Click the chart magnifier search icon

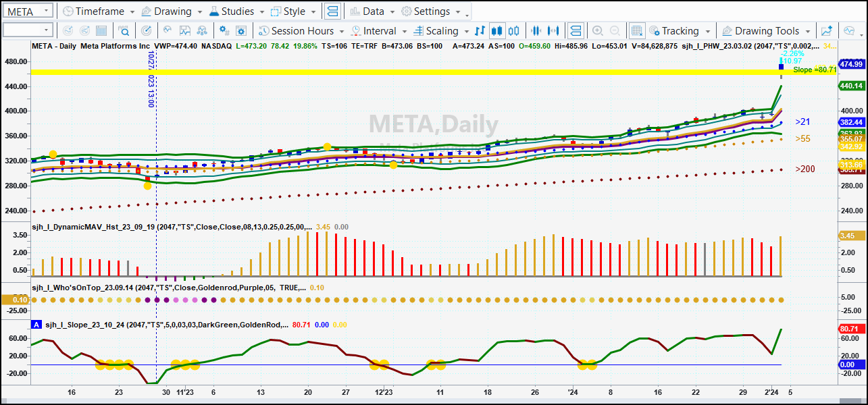coord(124,31)
